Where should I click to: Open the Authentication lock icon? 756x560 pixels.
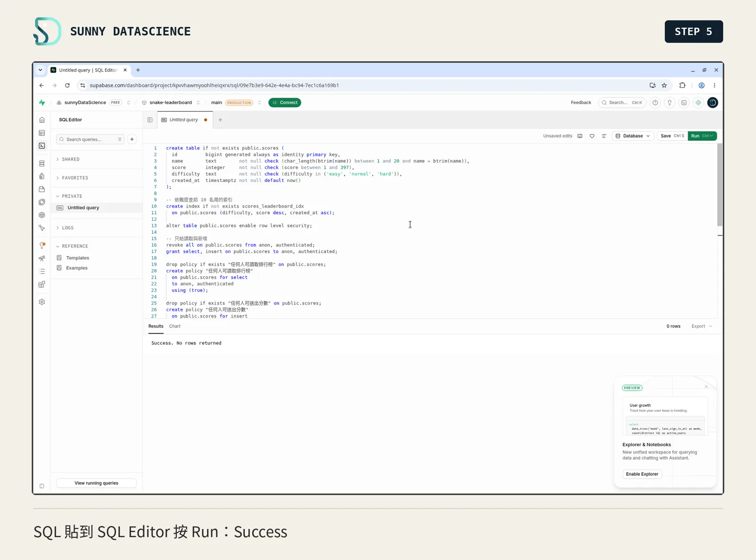tap(42, 176)
